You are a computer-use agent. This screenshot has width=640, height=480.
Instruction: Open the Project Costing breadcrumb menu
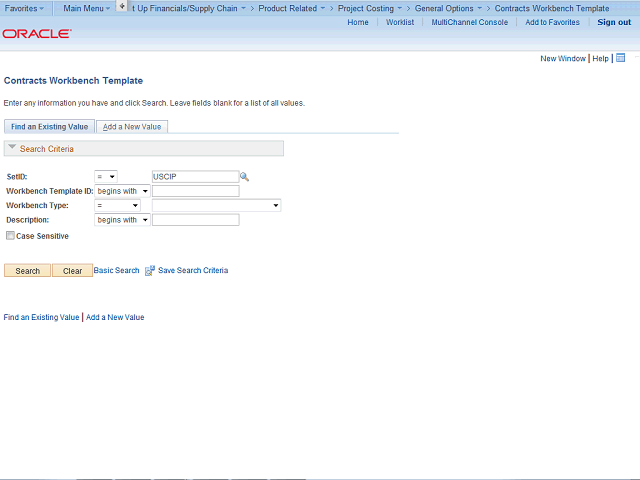(x=369, y=8)
